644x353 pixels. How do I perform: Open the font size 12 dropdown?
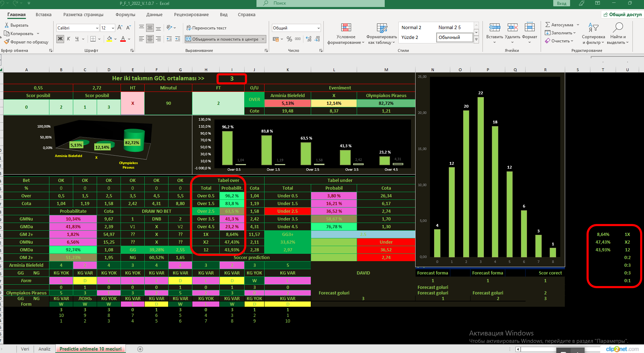113,28
